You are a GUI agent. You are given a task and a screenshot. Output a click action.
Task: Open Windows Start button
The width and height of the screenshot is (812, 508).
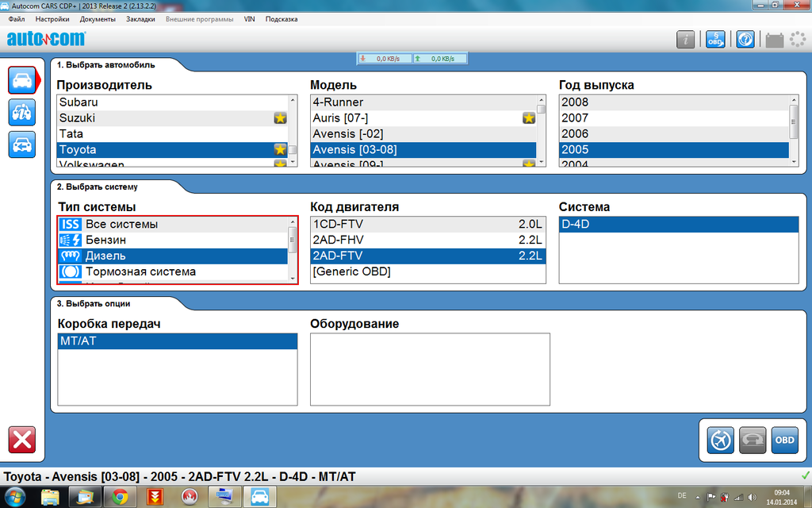[15, 497]
